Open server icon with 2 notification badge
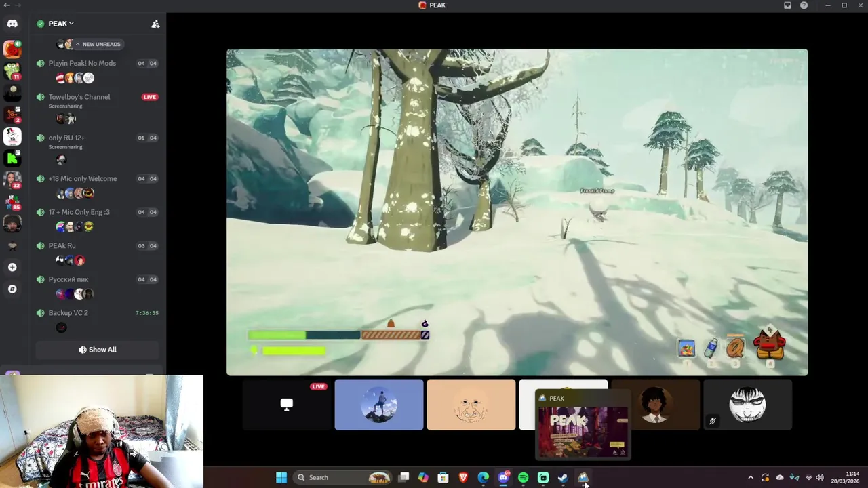Image resolution: width=868 pixels, height=488 pixels. click(12, 115)
